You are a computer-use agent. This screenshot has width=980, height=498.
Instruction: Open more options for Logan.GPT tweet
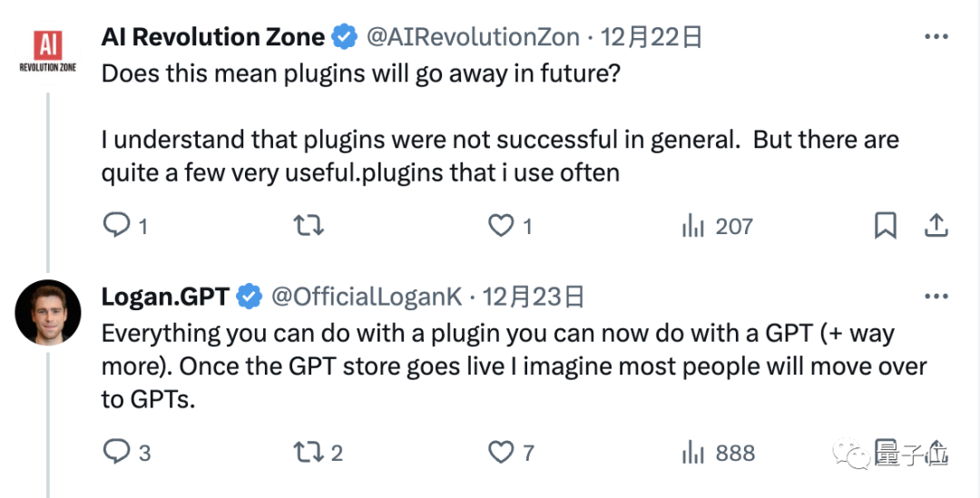click(936, 297)
